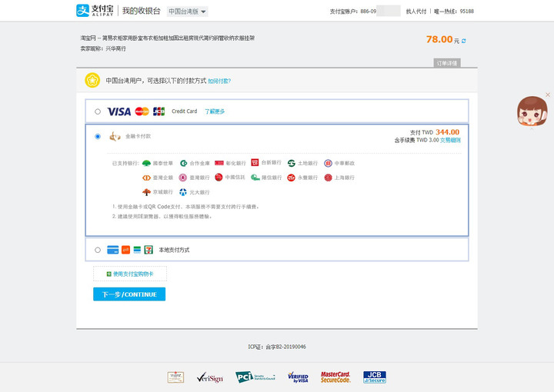
Task: Click the 臺灣企銀 bank icon
Action: pyautogui.click(x=146, y=178)
